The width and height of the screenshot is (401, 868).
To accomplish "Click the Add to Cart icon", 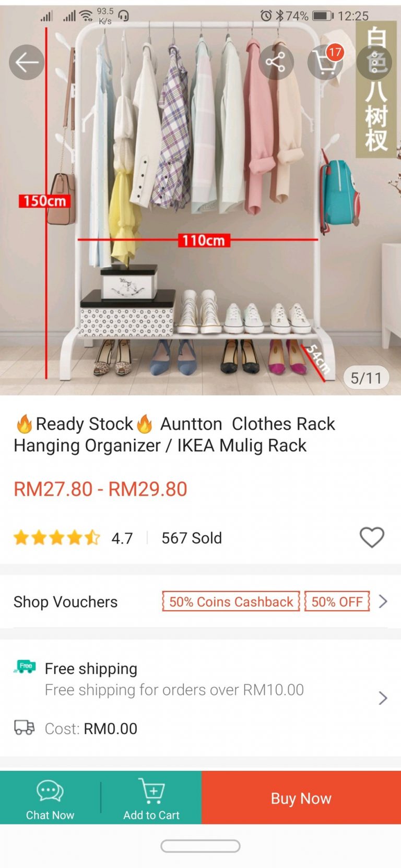I will (151, 791).
